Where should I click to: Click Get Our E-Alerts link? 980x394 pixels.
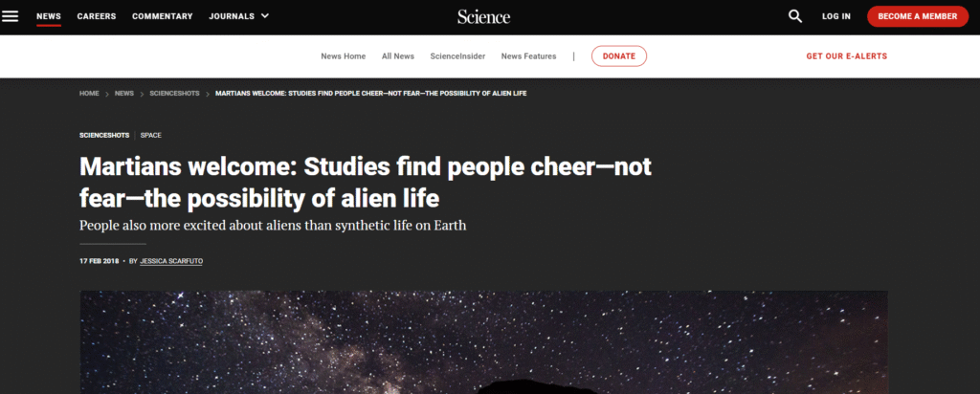click(846, 56)
